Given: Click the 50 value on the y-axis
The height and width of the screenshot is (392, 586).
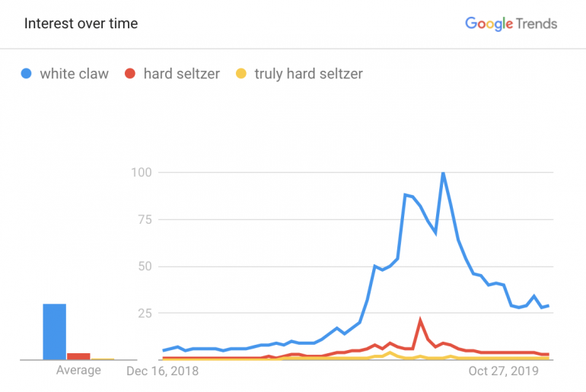Looking at the screenshot, I should [x=144, y=266].
